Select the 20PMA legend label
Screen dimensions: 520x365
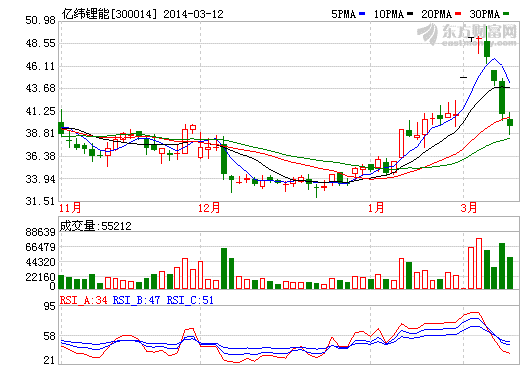pyautogui.click(x=437, y=14)
